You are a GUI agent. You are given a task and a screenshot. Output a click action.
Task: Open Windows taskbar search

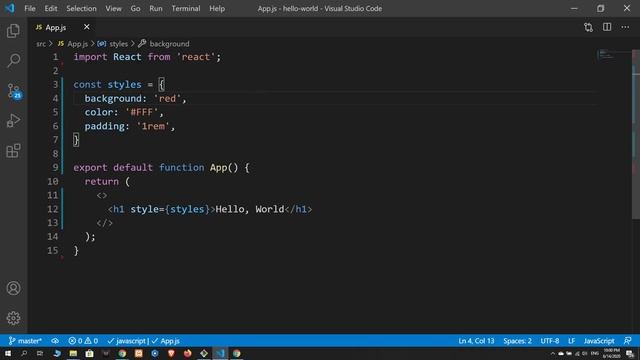click(24, 353)
